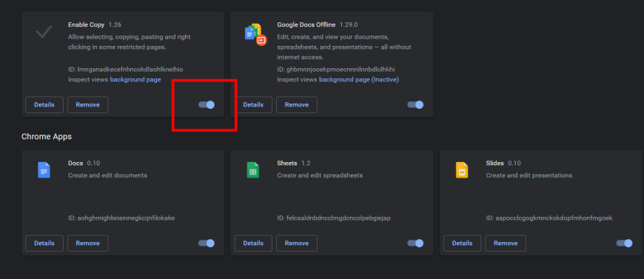This screenshot has width=644, height=279.
Task: Open Google Docs Offline background page (Inactive)
Action: tap(358, 80)
